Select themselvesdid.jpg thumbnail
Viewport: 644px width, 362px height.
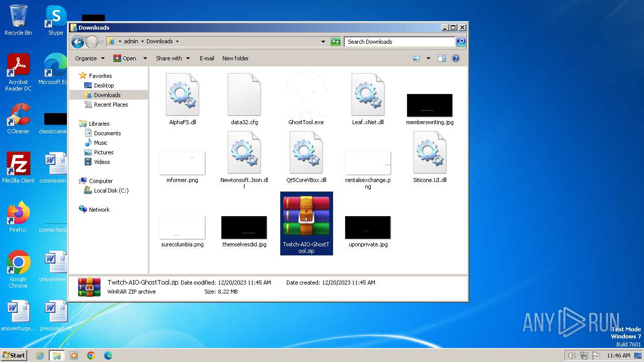244,228
